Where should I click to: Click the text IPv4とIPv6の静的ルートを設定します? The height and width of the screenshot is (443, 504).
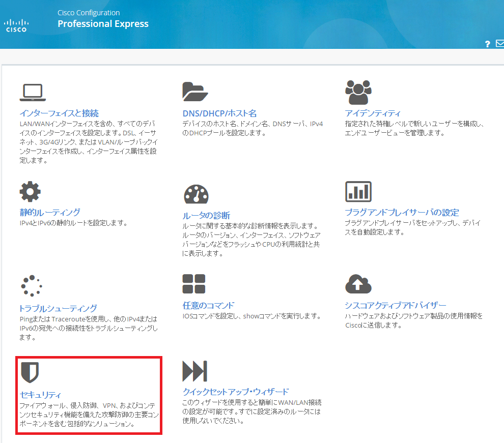coord(74,223)
